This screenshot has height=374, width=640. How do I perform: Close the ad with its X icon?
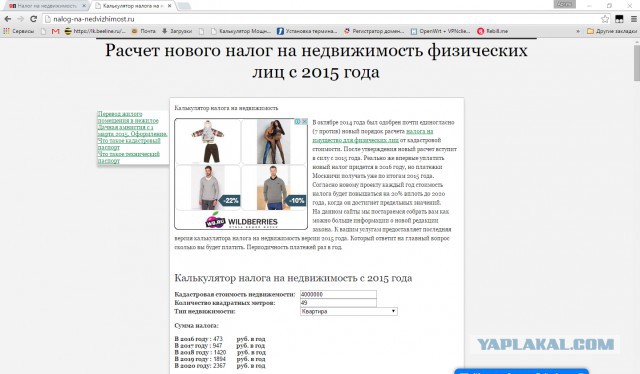point(304,122)
